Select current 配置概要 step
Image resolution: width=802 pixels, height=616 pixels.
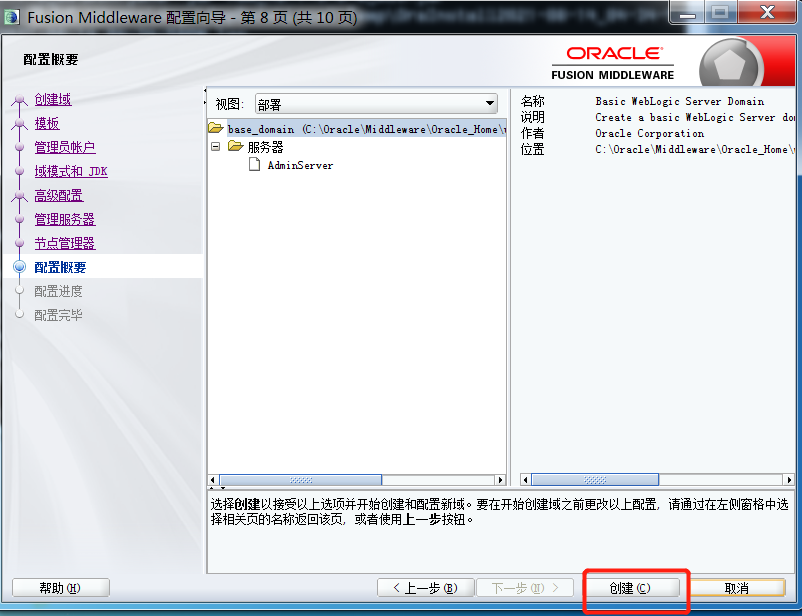coord(60,267)
